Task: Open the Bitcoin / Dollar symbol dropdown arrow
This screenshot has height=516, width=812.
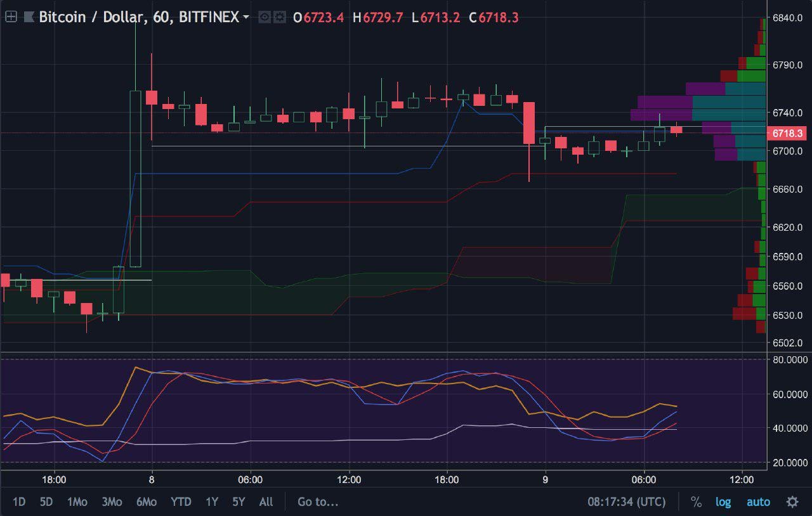Action: (x=246, y=18)
